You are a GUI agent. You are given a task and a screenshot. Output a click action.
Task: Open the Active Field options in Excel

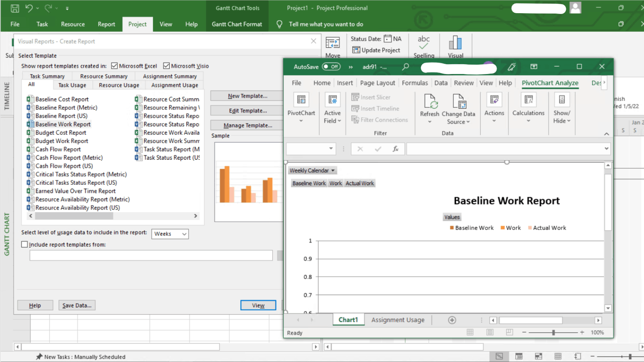[332, 108]
